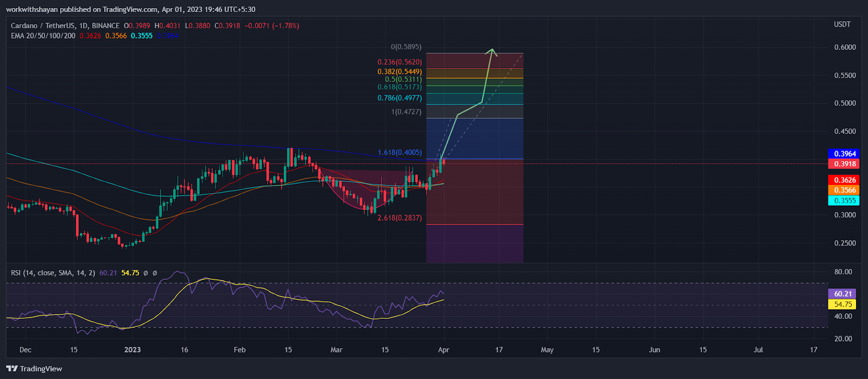This screenshot has width=868, height=379.
Task: Click the 0.5000 price axis label
Action: point(845,104)
